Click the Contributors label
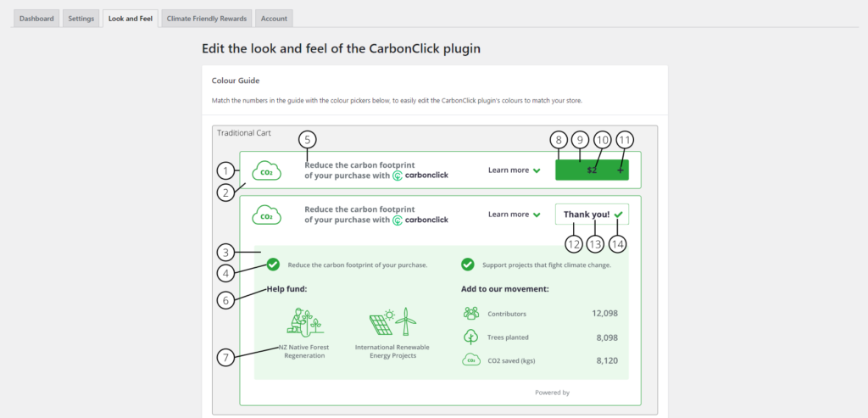 coord(507,314)
